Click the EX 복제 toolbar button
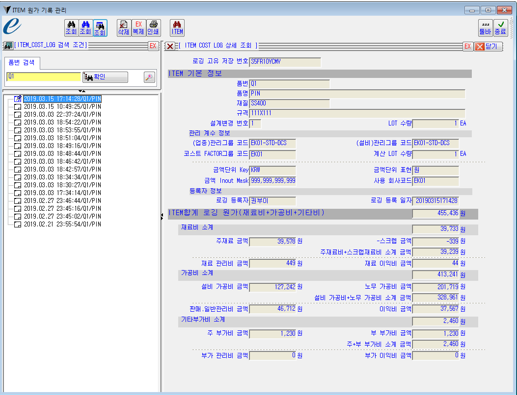Image resolution: width=517 pixels, height=395 pixels. 138,28
